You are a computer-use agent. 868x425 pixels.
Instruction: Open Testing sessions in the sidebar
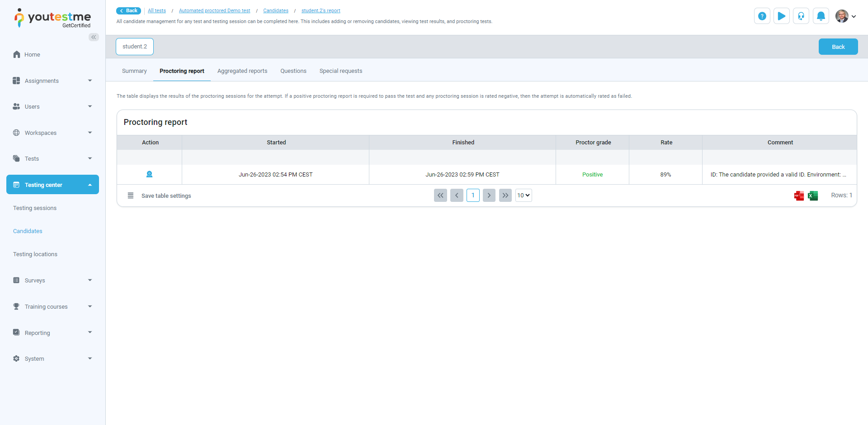(x=35, y=208)
